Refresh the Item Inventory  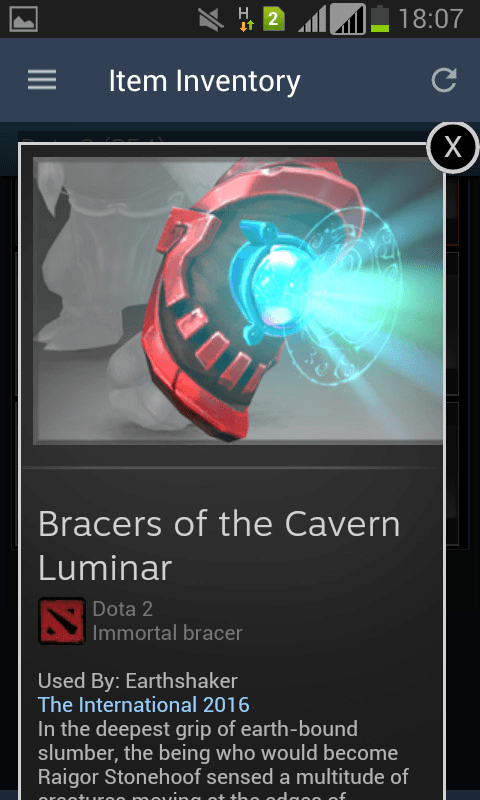coord(443,80)
